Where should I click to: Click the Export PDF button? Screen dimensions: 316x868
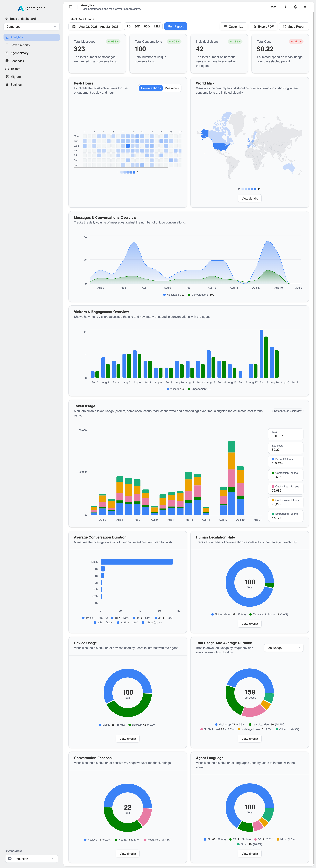(263, 27)
